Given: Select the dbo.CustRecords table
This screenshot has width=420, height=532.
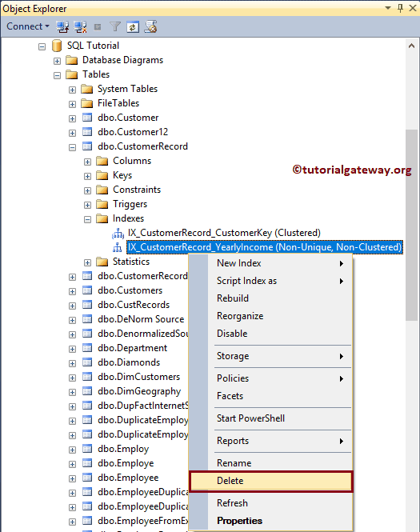Looking at the screenshot, I should tap(134, 305).
